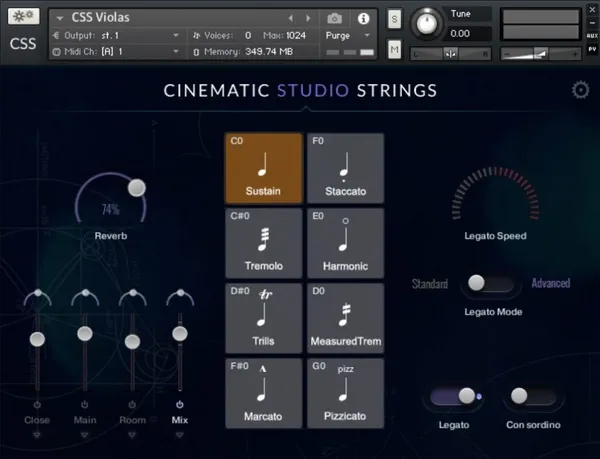This screenshot has height=459, width=600.
Task: Select the Trills articulation
Action: point(264,318)
